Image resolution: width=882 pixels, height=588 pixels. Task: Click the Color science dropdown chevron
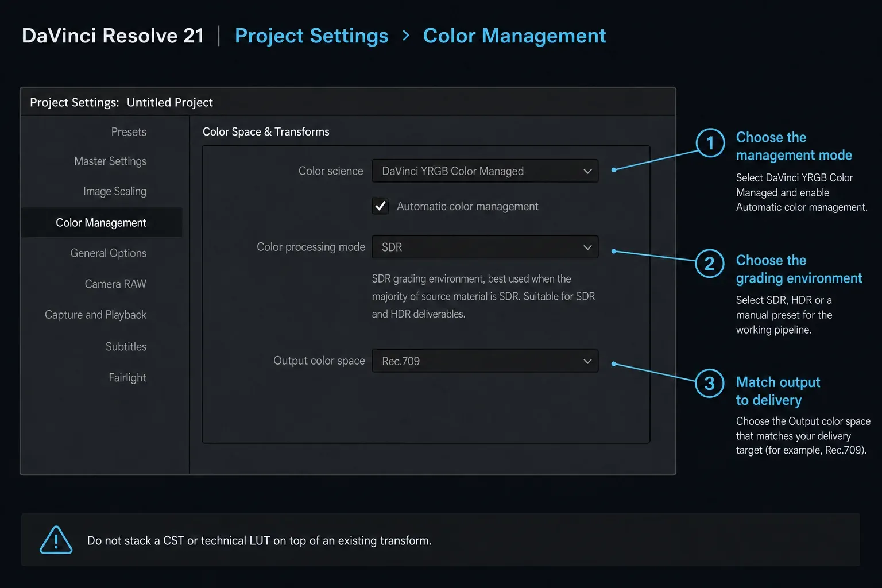[x=587, y=171]
